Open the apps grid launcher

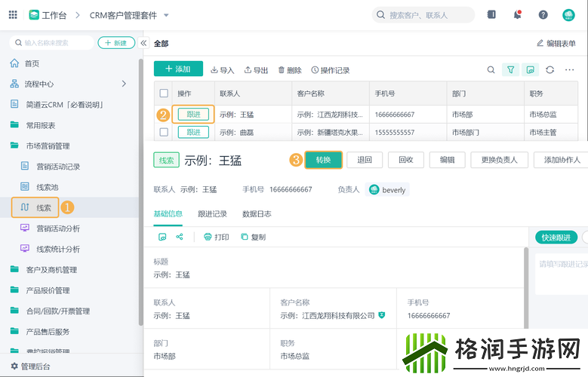(13, 14)
